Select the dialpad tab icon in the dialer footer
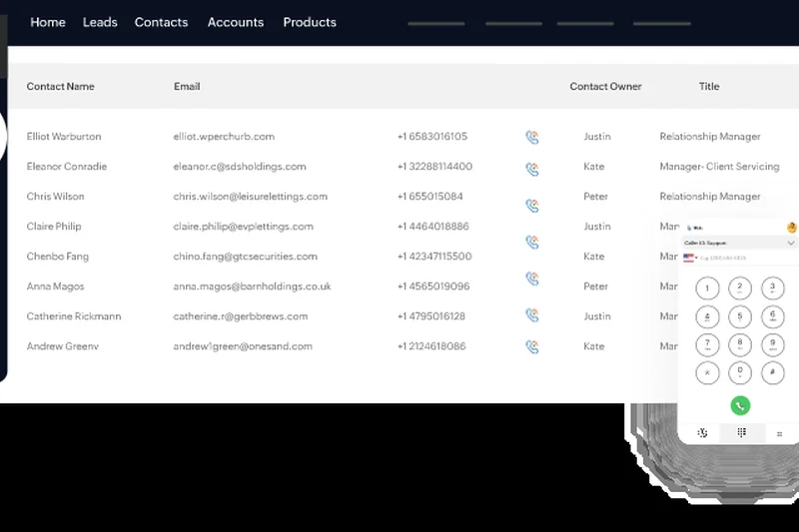Viewport: 799px width, 532px height. pyautogui.click(x=741, y=432)
